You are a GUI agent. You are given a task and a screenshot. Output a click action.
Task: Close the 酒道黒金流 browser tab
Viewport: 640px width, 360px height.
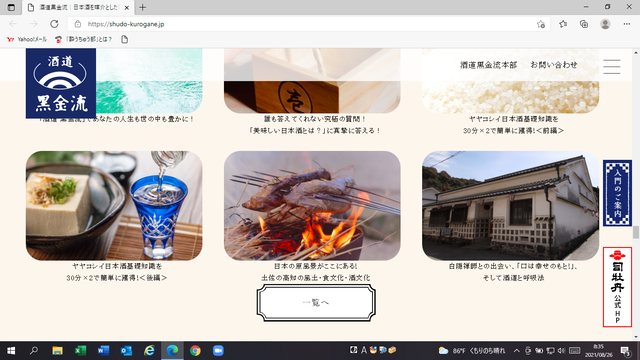(127, 7)
